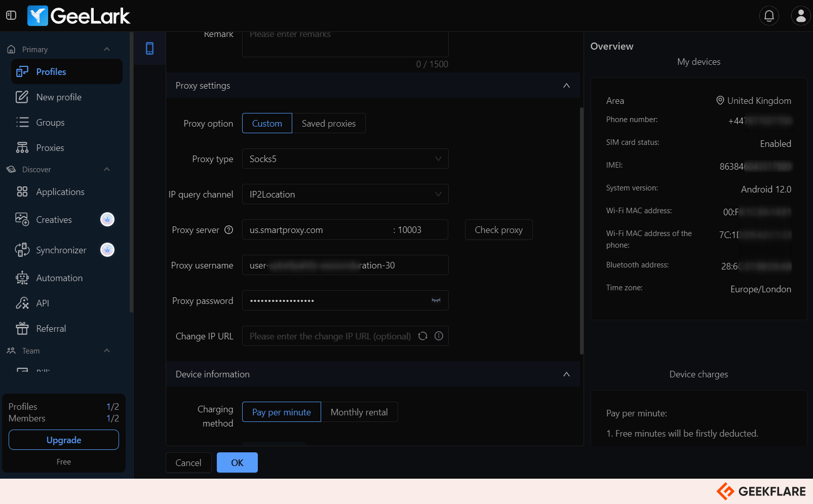Click the Creatives premium badge icon
The height and width of the screenshot is (504, 813).
[x=107, y=219]
